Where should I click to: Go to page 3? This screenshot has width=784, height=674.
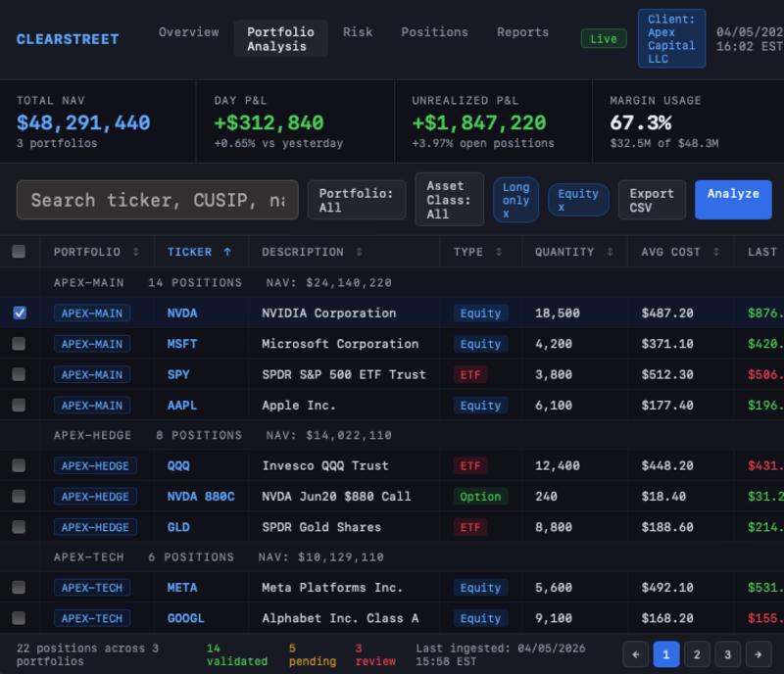(727, 654)
